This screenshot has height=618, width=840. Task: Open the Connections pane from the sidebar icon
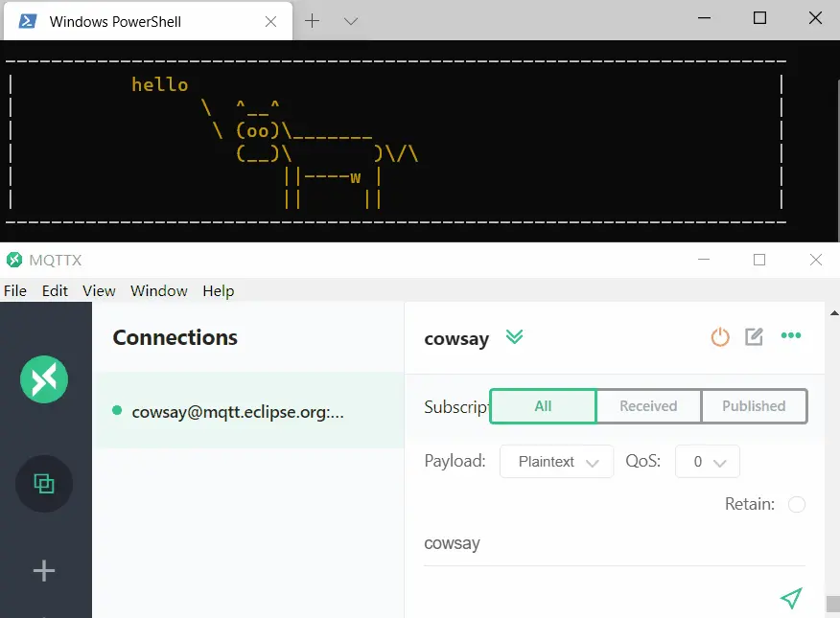44,484
